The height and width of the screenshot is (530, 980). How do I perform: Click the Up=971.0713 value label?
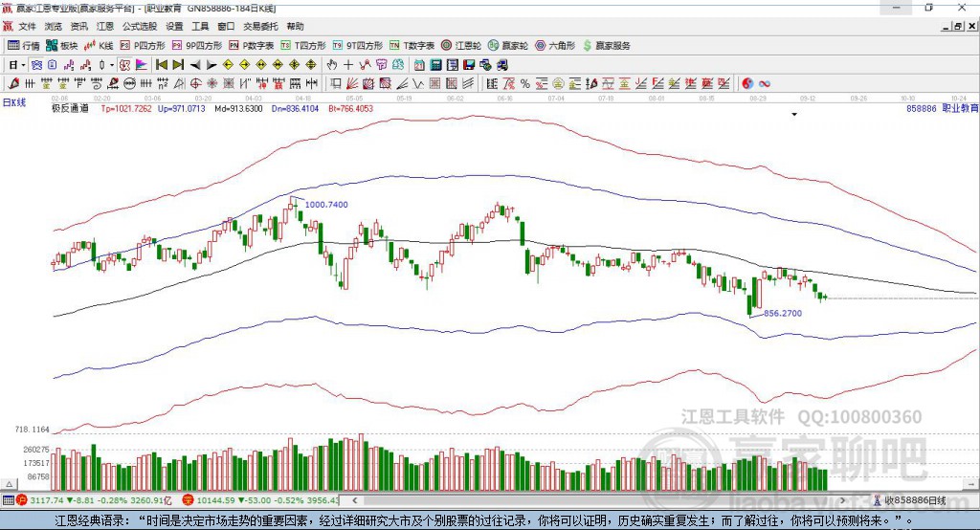coord(181,108)
